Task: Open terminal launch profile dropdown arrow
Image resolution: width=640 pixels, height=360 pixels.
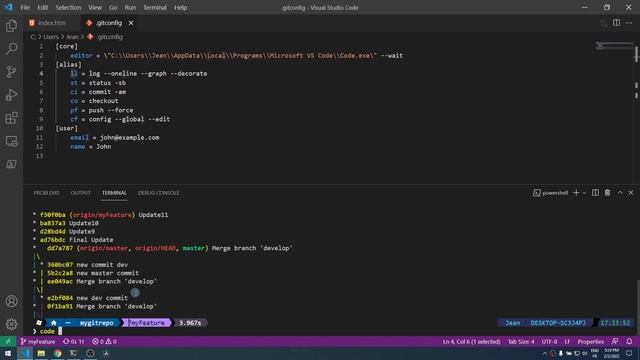Action: [584, 193]
